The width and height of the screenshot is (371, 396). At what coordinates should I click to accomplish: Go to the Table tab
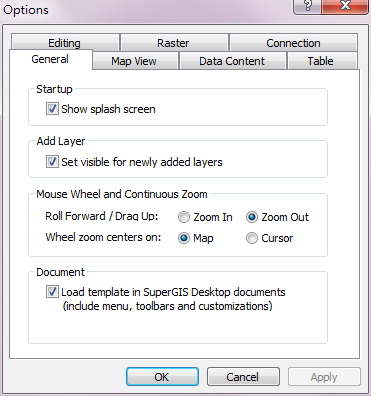tap(321, 61)
